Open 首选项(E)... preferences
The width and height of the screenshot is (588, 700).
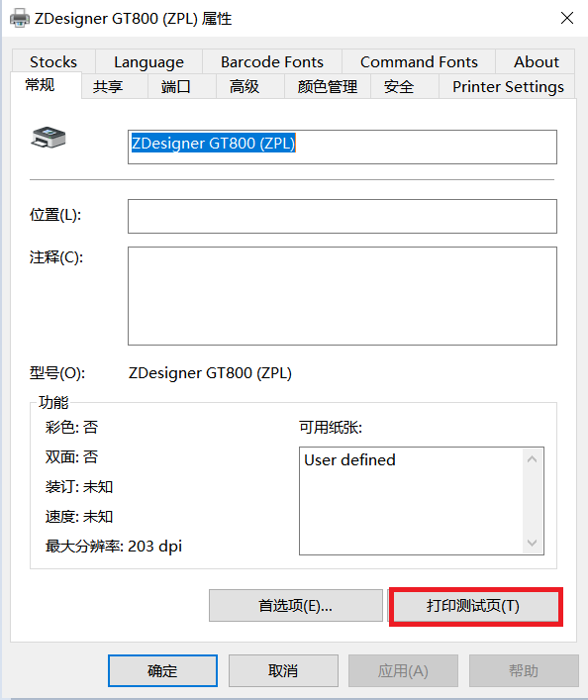pyautogui.click(x=296, y=606)
